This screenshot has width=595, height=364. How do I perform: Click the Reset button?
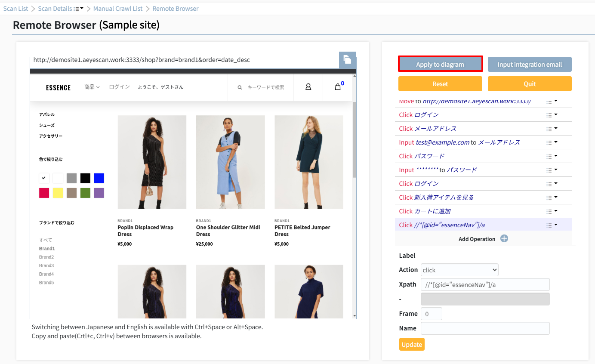(x=440, y=84)
